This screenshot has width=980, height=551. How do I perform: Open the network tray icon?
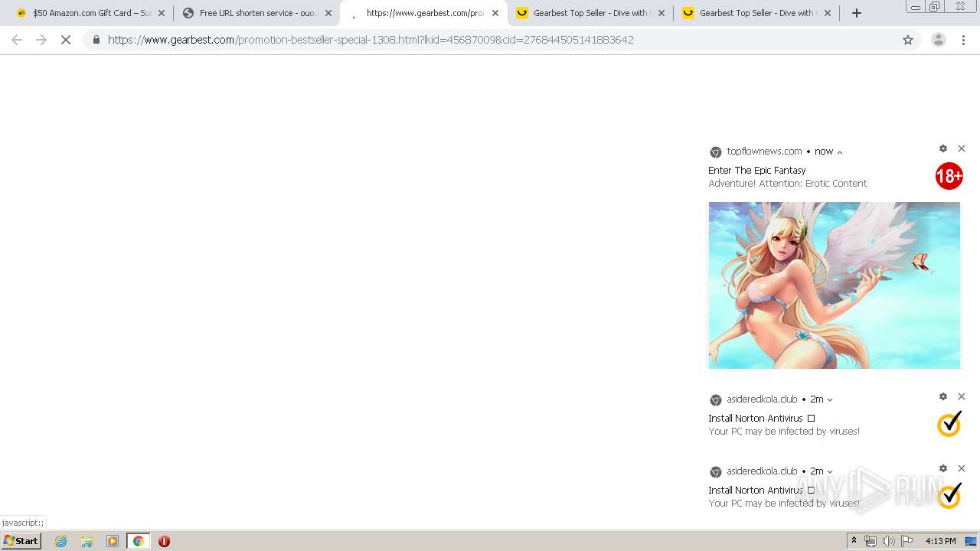(x=871, y=541)
